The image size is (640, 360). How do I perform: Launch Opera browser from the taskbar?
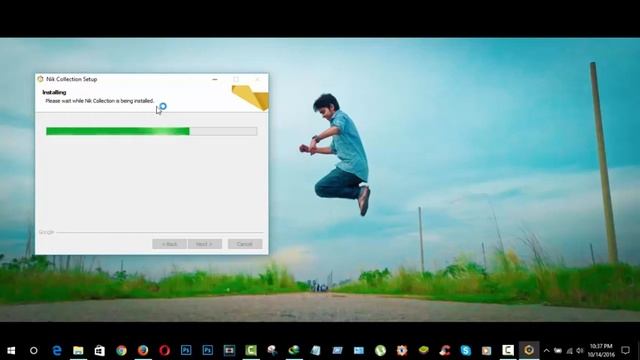coord(164,350)
